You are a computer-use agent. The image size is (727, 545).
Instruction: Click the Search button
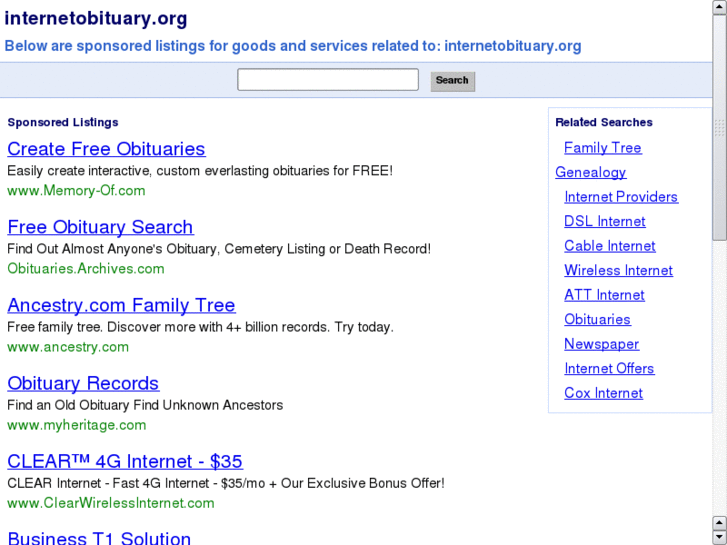[x=453, y=81]
